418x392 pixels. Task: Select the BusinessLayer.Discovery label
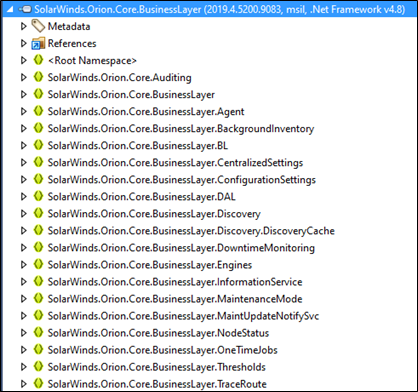coord(154,214)
